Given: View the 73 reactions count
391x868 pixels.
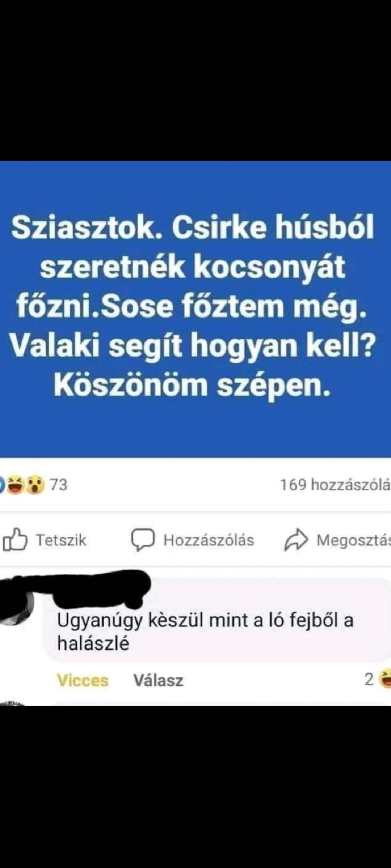Looking at the screenshot, I should coord(58,485).
